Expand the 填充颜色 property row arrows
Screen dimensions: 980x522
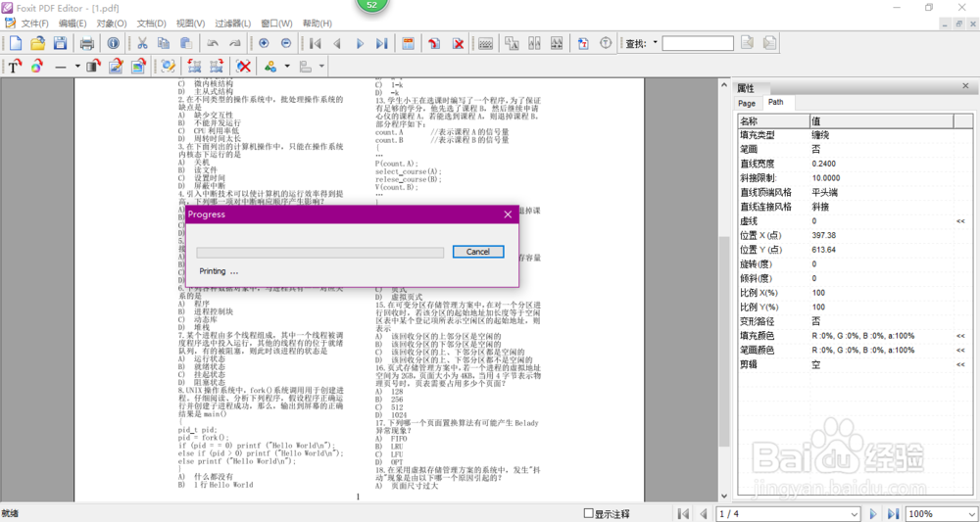coord(962,336)
